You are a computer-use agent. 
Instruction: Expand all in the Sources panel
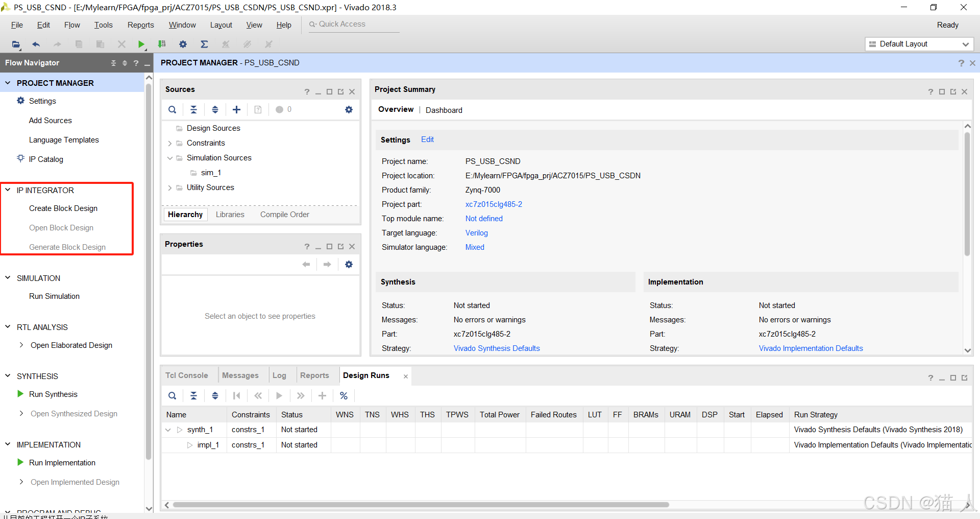215,110
